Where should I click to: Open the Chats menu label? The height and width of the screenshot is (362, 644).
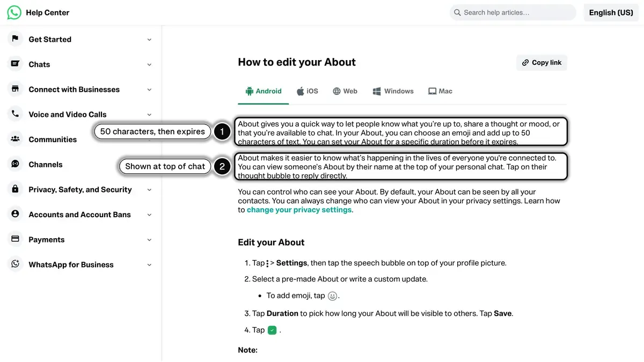pos(39,64)
